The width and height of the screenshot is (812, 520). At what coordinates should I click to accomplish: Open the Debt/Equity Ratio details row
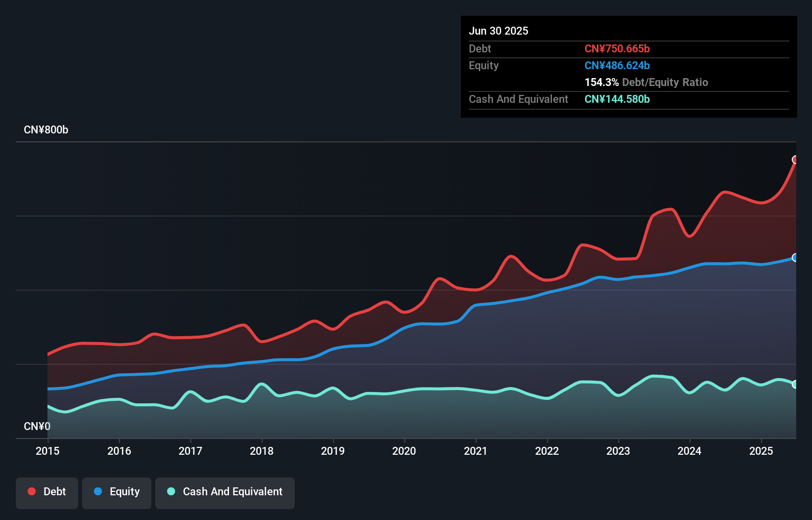click(646, 82)
